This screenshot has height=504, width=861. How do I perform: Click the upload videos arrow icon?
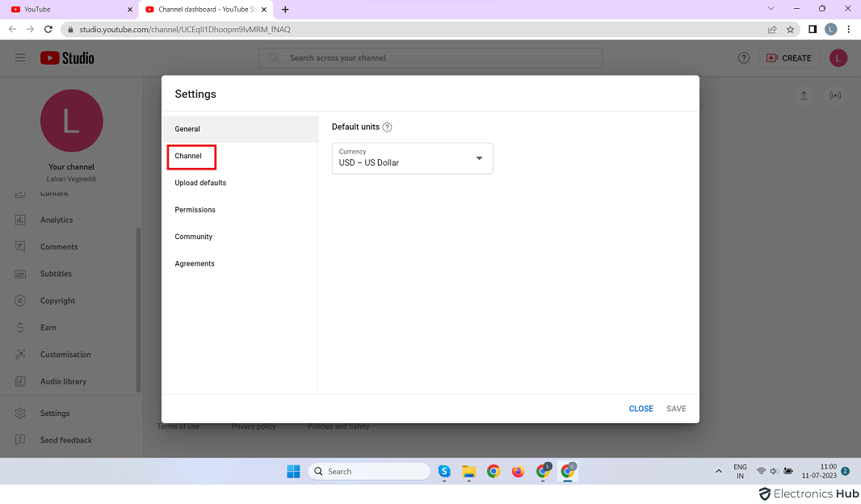coord(804,95)
